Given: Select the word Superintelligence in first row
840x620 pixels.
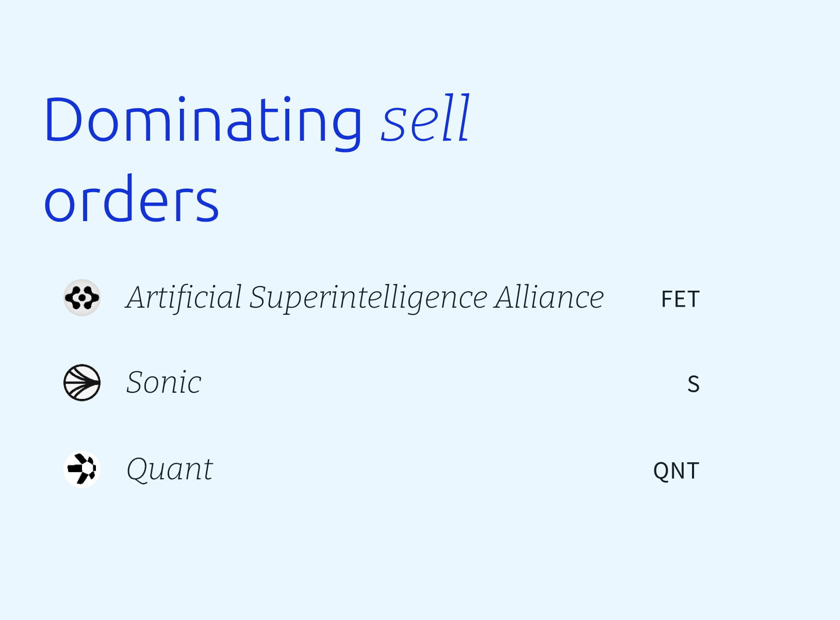Looking at the screenshot, I should point(368,298).
